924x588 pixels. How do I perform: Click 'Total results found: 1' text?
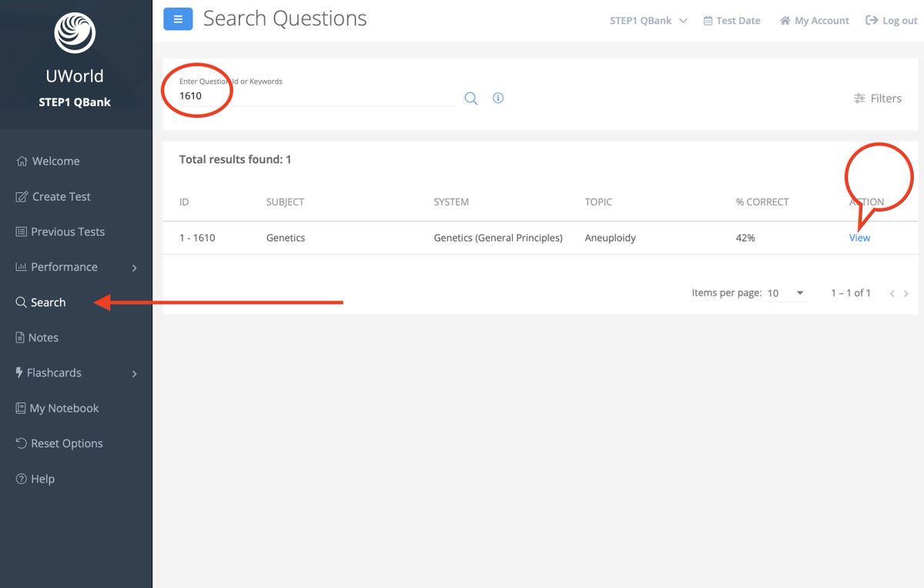[235, 159]
